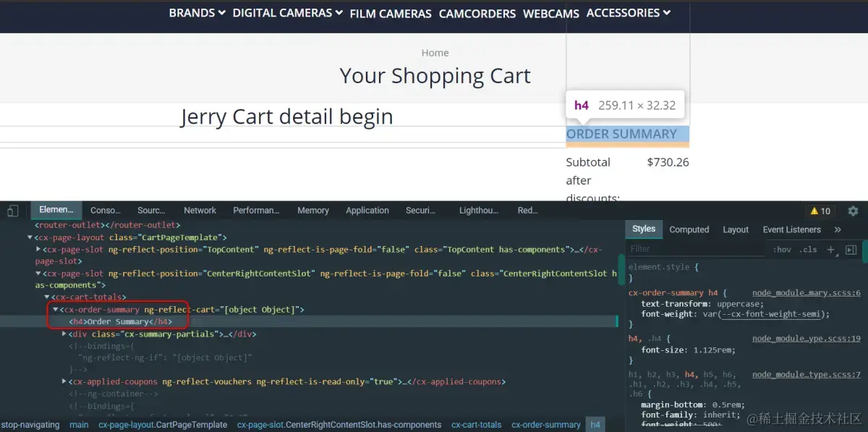Expand the cx-summary-partials div node
Image resolution: width=868 pixels, height=432 pixels.
(x=64, y=334)
